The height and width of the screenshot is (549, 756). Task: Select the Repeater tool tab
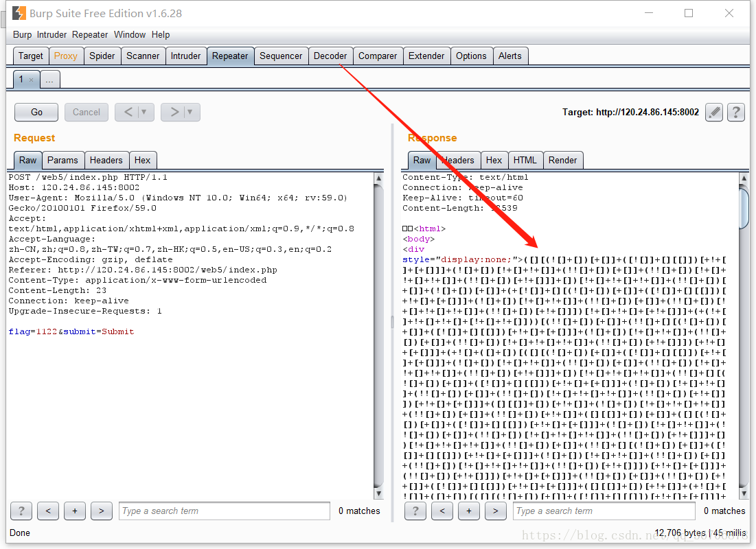pyautogui.click(x=230, y=56)
